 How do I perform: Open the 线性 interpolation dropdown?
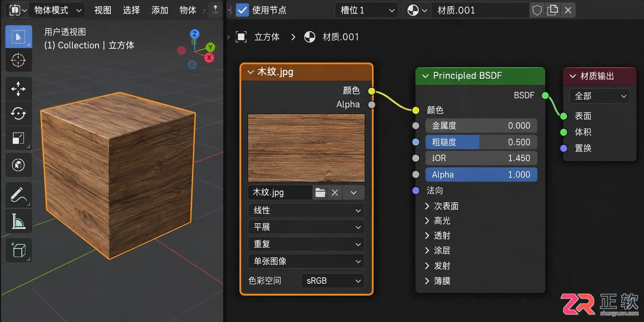click(x=306, y=210)
